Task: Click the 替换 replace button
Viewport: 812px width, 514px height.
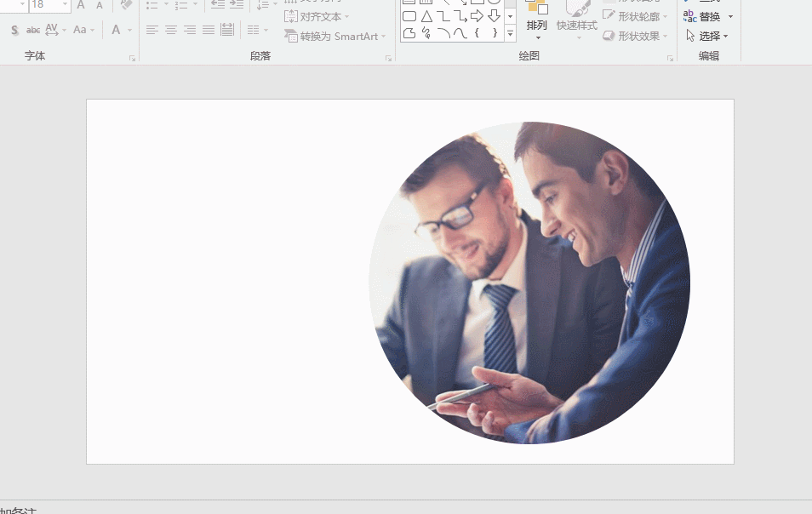Action: point(703,16)
